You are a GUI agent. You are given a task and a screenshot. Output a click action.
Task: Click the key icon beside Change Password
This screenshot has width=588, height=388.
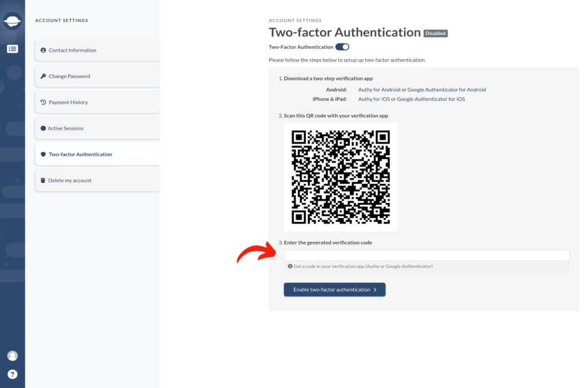(43, 76)
